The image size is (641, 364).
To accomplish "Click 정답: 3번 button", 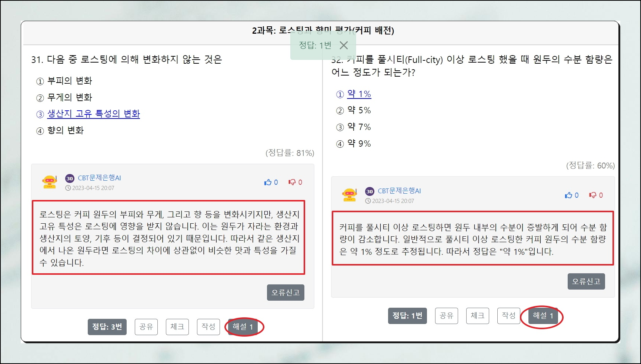I will (107, 327).
